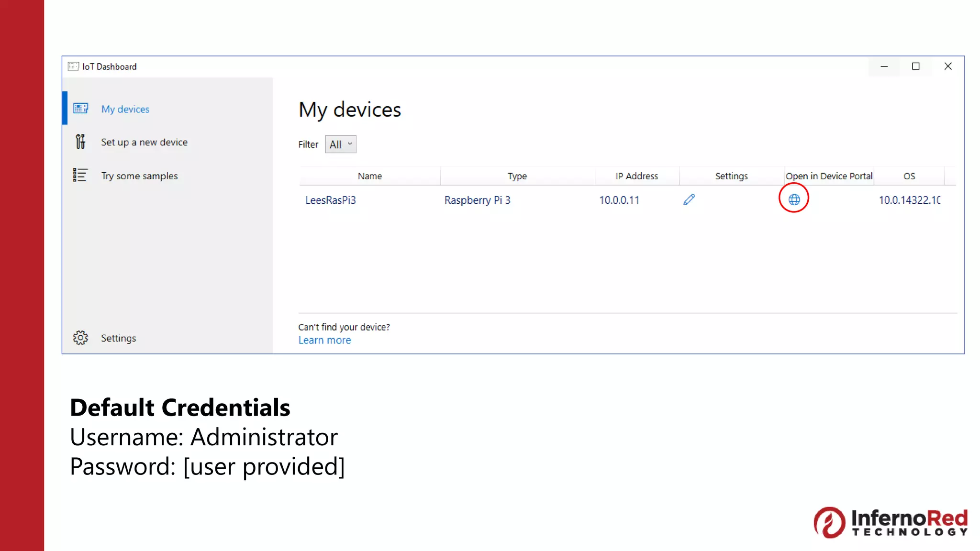
Task: Go to Try some samples page
Action: (x=139, y=176)
